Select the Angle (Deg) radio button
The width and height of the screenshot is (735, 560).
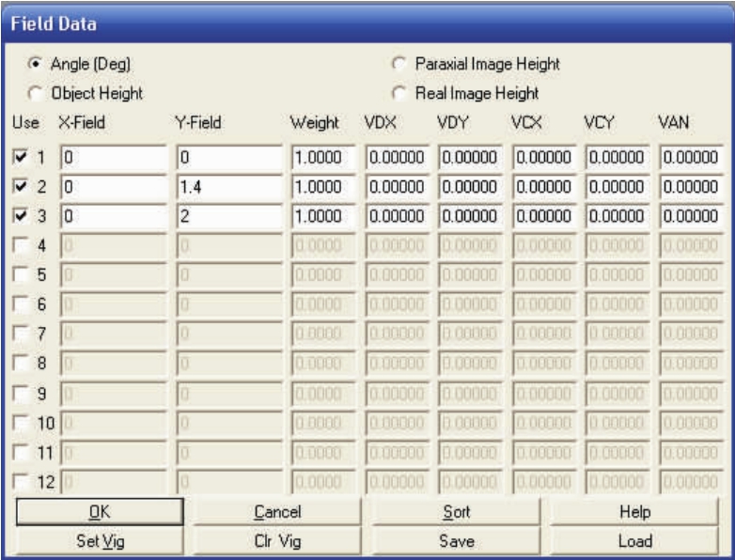coord(35,63)
